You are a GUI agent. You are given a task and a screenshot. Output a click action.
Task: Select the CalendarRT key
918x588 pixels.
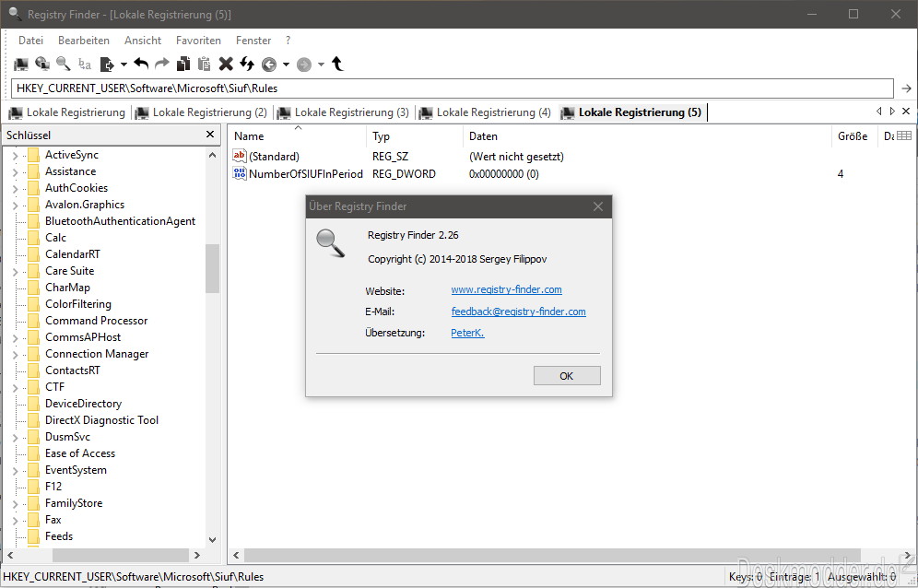[x=73, y=254]
